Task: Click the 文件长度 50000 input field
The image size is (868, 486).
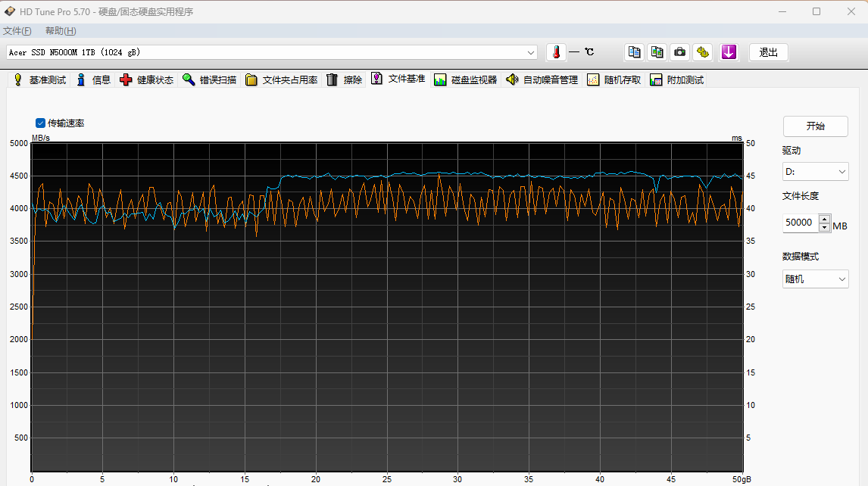Action: click(800, 223)
